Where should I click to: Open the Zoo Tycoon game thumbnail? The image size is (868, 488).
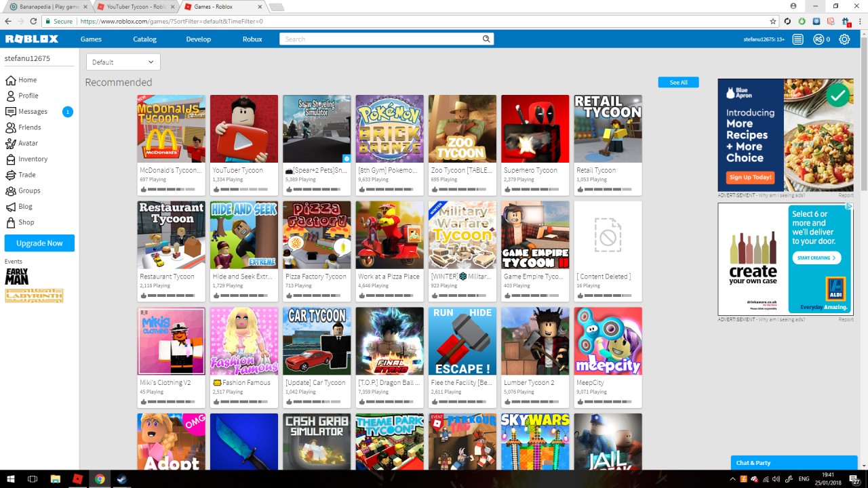462,129
